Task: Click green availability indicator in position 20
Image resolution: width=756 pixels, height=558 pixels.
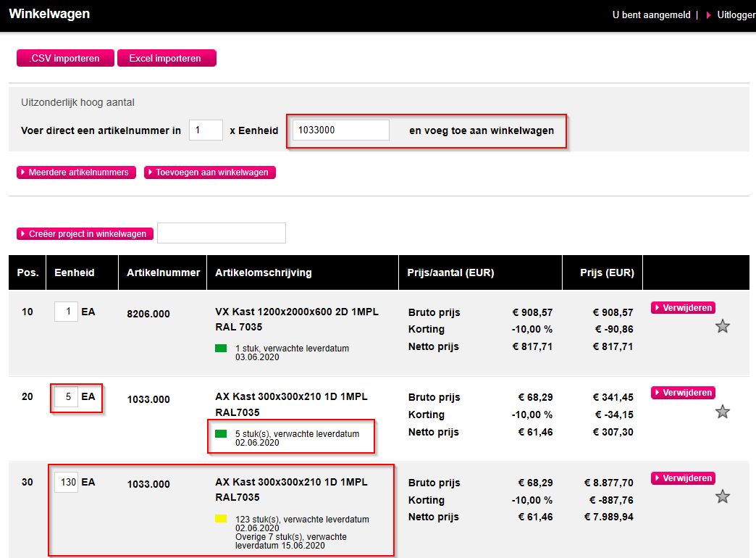Action: [x=221, y=433]
